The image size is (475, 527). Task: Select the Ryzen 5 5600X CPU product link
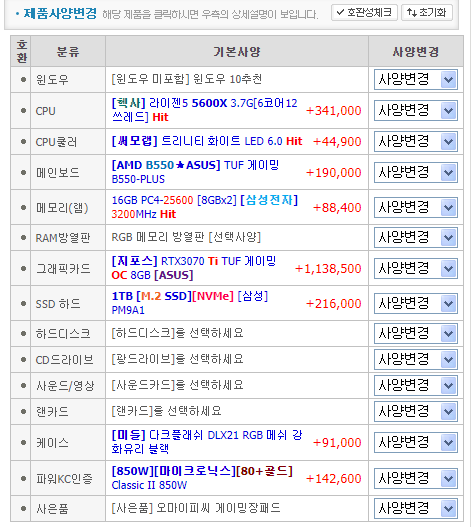[x=204, y=110]
